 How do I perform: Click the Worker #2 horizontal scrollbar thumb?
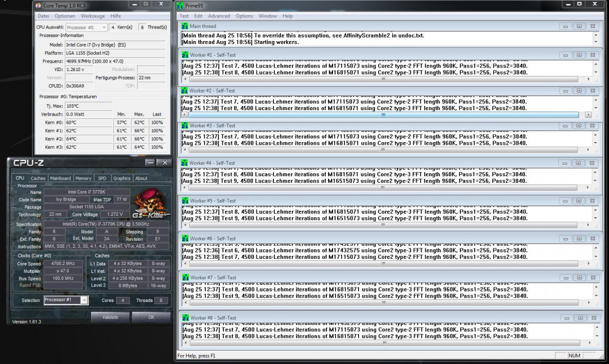pos(384,115)
